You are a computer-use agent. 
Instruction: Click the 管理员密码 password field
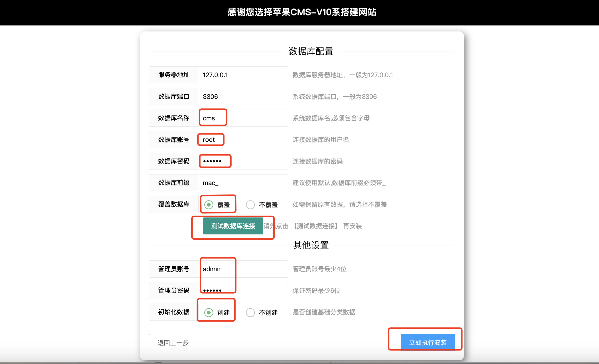coord(243,291)
